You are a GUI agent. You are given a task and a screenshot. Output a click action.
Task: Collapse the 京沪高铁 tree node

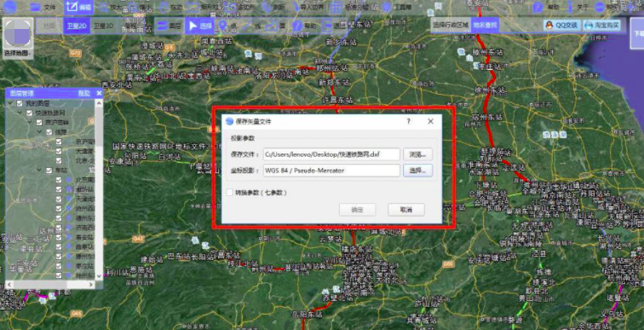point(30,123)
